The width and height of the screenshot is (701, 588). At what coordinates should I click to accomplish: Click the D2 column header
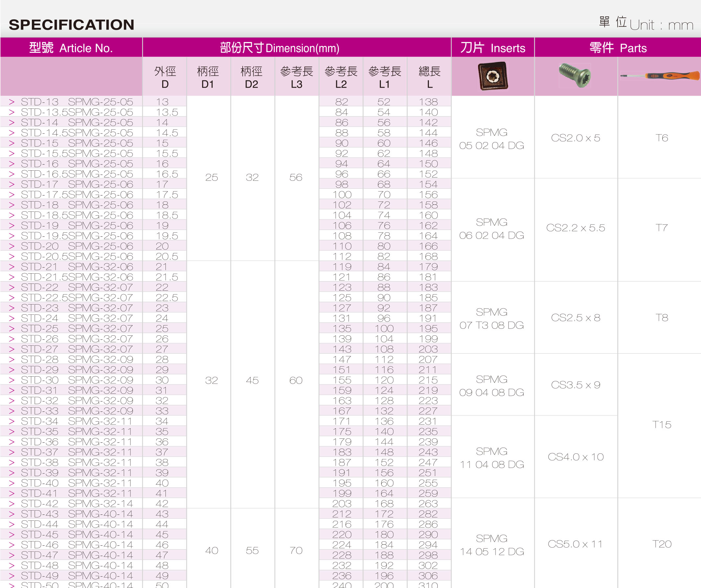tap(252, 77)
